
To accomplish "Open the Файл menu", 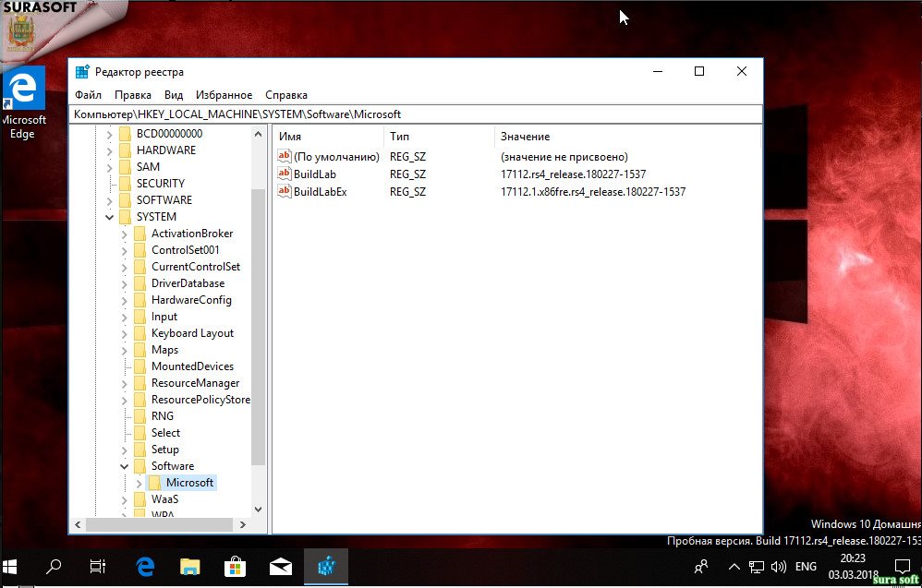I will tap(89, 95).
